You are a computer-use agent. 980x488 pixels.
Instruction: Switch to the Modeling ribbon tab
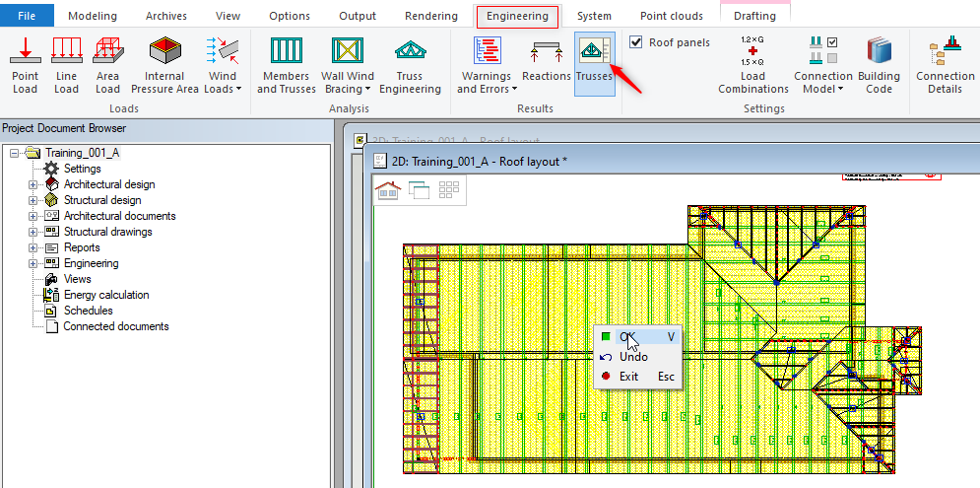(93, 16)
